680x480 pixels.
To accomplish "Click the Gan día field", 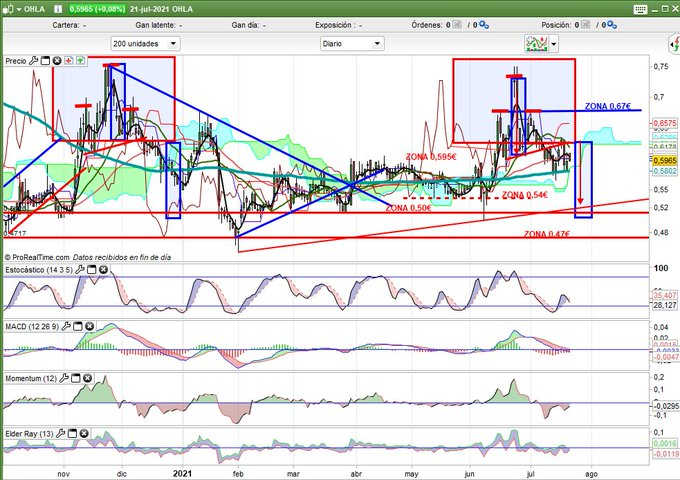I will point(248,25).
